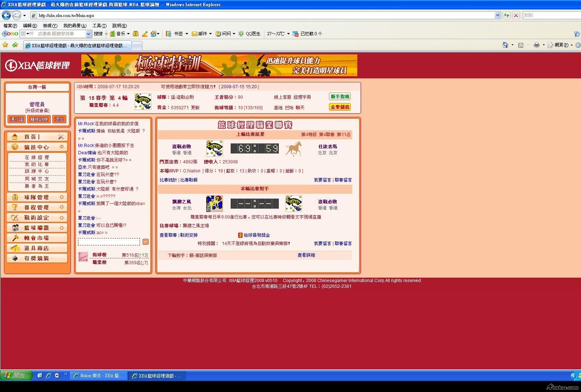Screen dimensions: 581x392
Task: Click the gavel icon for 轉會市場
Action: (x=15, y=238)
